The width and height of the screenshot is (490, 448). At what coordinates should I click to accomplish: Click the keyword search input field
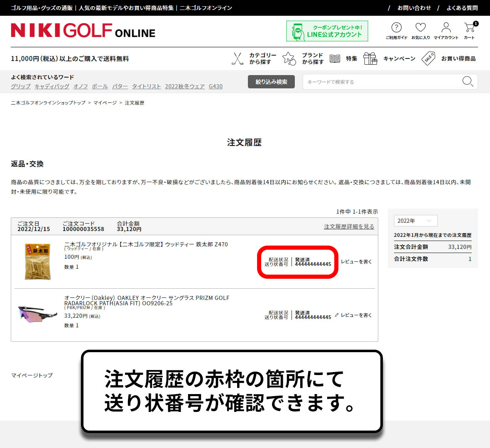tap(382, 82)
